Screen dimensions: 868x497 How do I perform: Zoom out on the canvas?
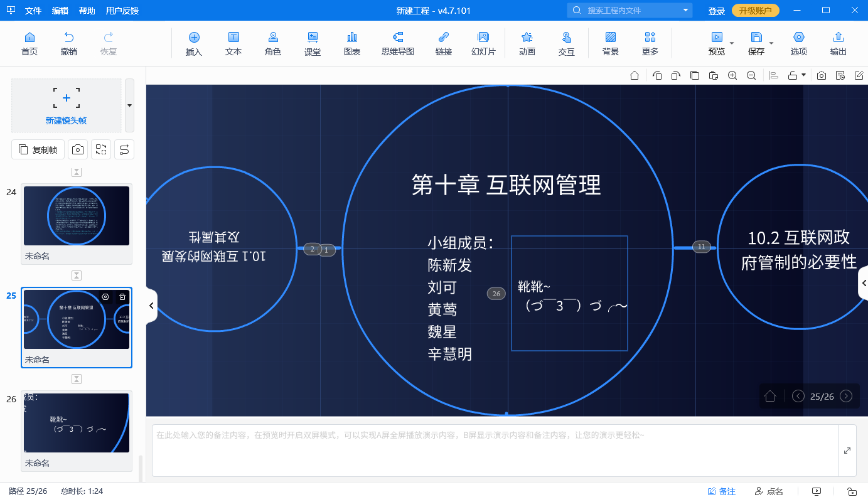751,75
